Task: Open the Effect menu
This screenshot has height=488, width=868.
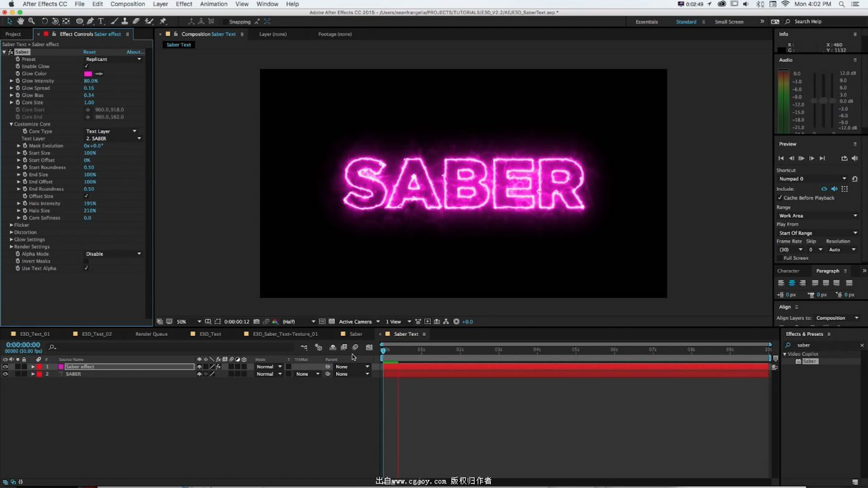Action: pos(184,4)
